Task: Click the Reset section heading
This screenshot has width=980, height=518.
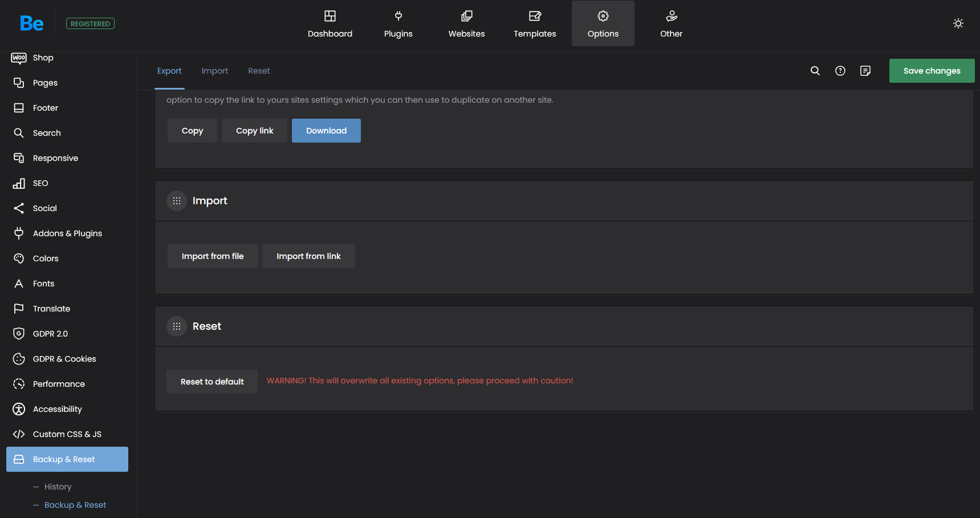Action: [x=207, y=326]
